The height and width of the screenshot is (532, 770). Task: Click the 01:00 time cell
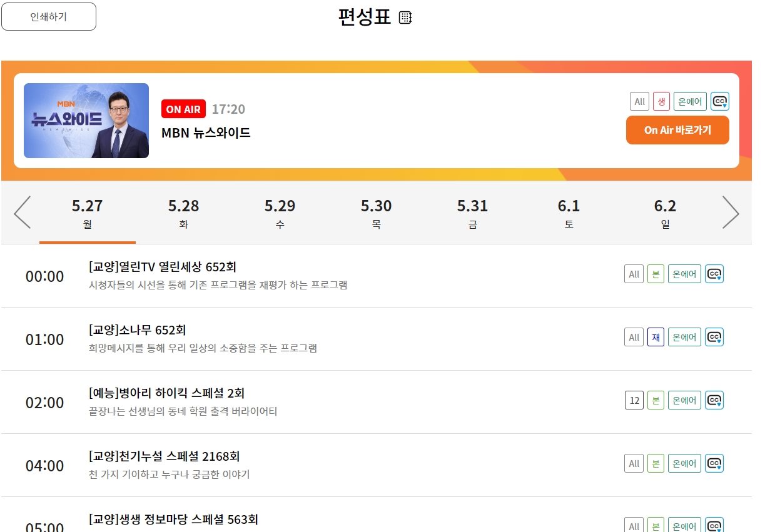click(x=45, y=339)
